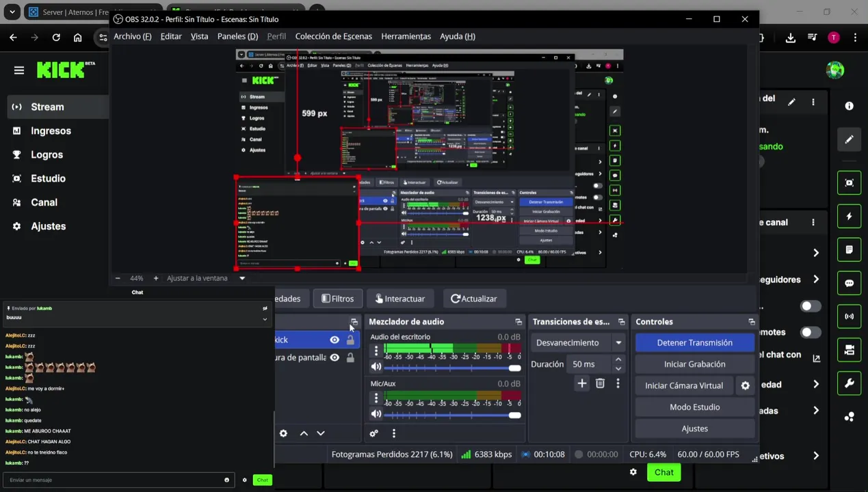Image resolution: width=868 pixels, height=492 pixels.
Task: Click the Actualizar button
Action: tap(474, 299)
